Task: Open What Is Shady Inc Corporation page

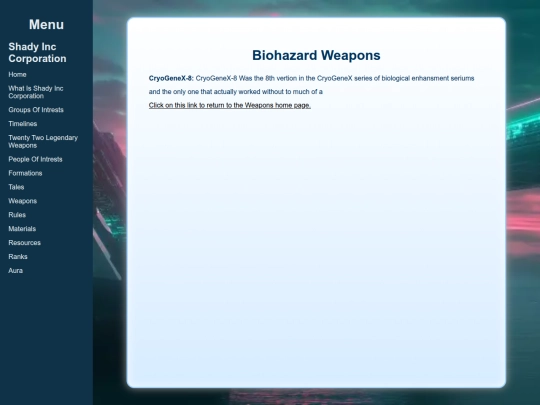Action: [x=36, y=92]
